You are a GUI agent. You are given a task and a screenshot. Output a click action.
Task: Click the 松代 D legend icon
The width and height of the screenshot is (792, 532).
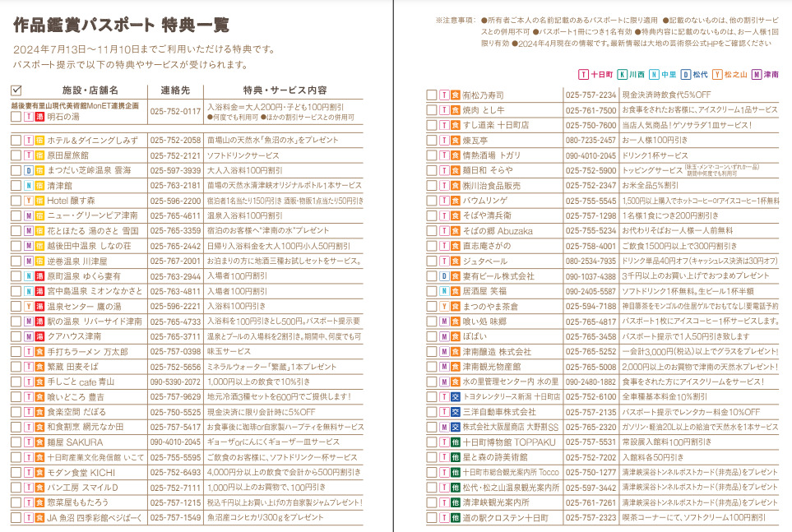pyautogui.click(x=685, y=75)
